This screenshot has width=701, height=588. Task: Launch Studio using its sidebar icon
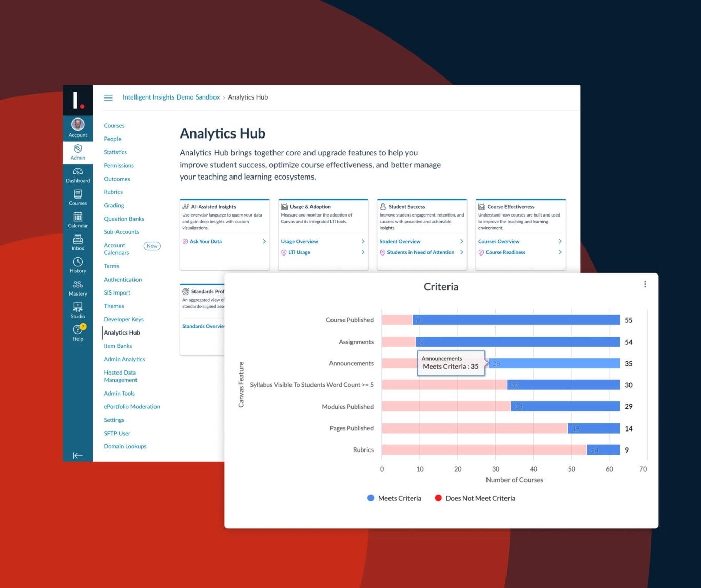click(77, 310)
